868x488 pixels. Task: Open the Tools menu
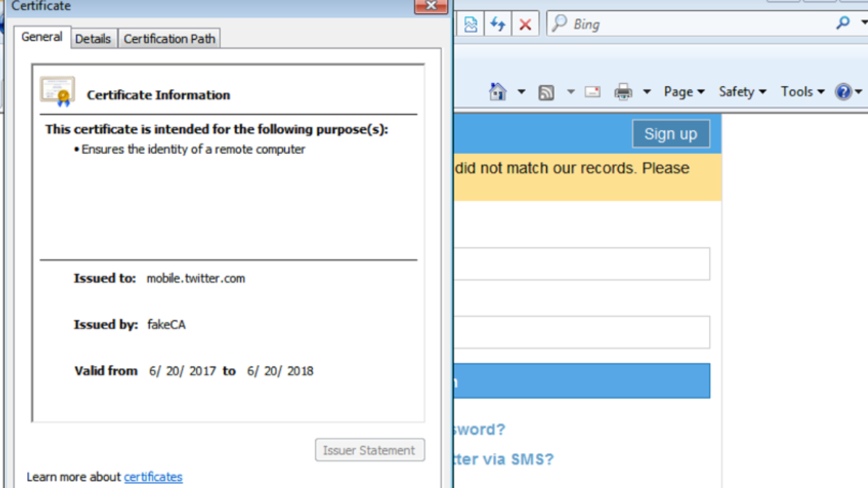pos(802,92)
